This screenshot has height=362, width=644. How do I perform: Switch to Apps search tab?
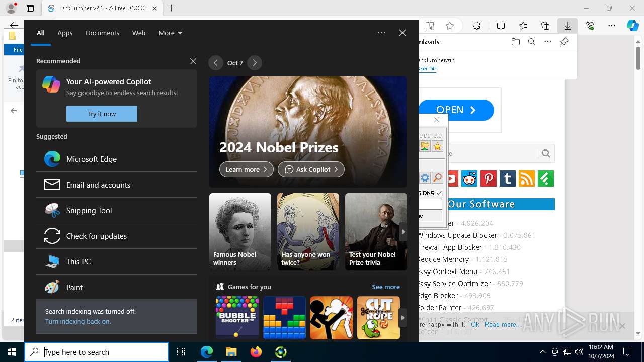coord(65,33)
